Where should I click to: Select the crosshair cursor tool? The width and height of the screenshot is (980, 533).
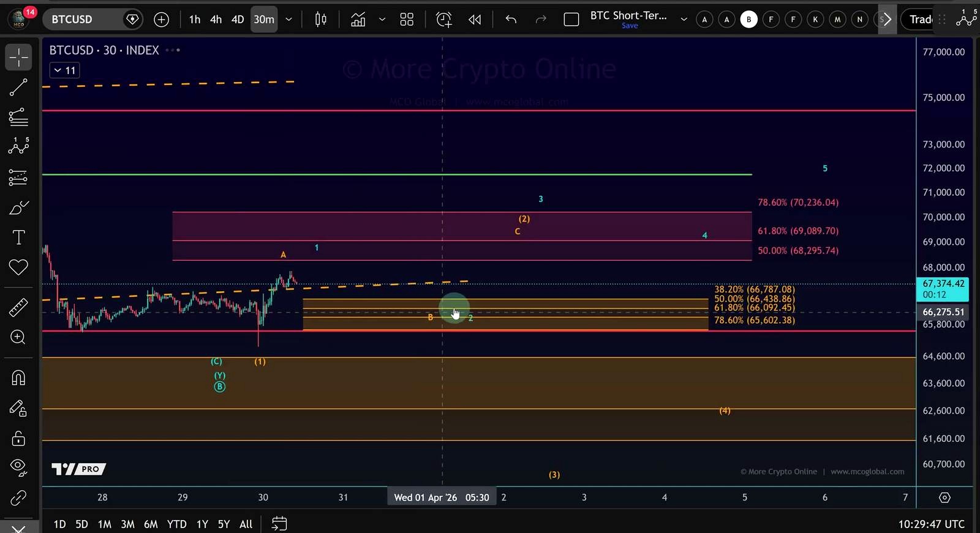point(18,57)
